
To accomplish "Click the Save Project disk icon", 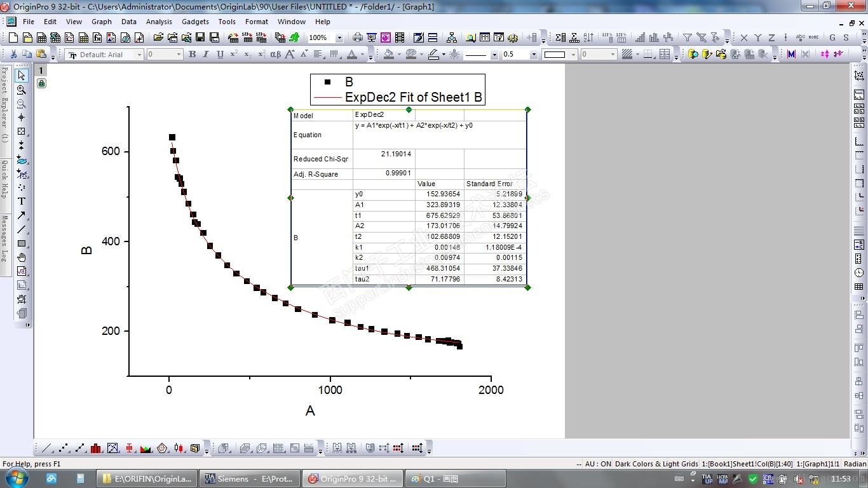I will tap(200, 38).
